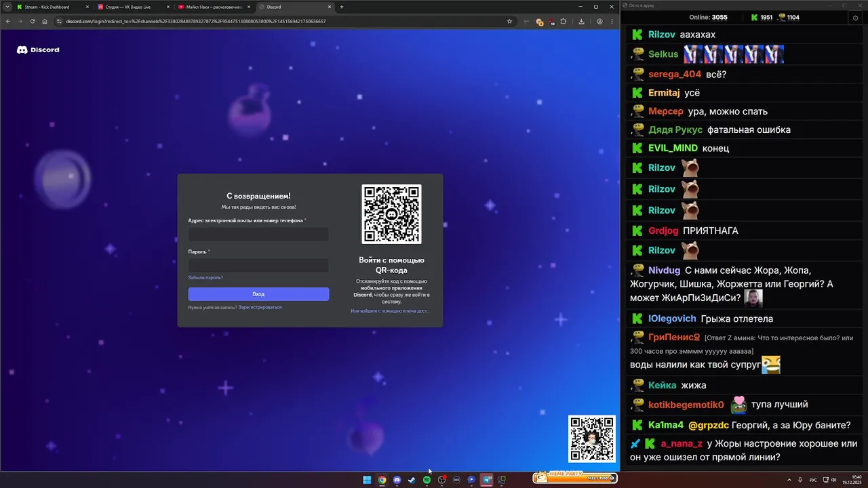Click the MEME PARTY progress bar
This screenshot has height=488, width=868.
[x=575, y=477]
